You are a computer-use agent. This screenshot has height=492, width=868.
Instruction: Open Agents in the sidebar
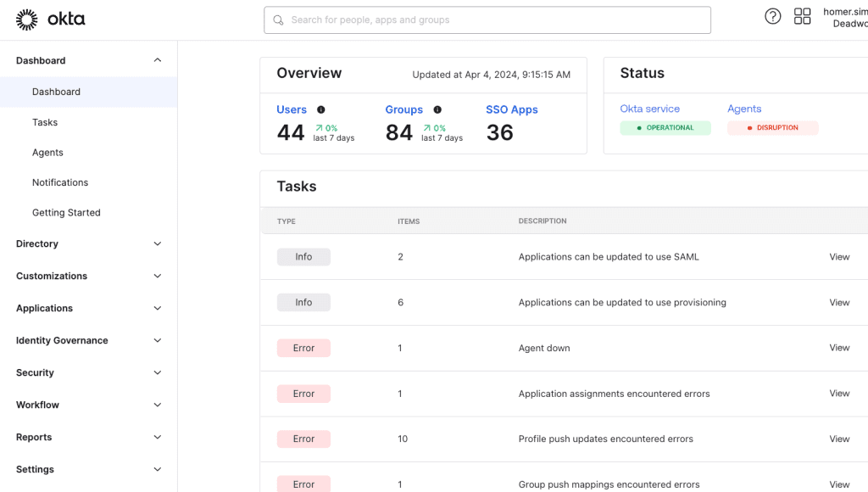click(47, 153)
